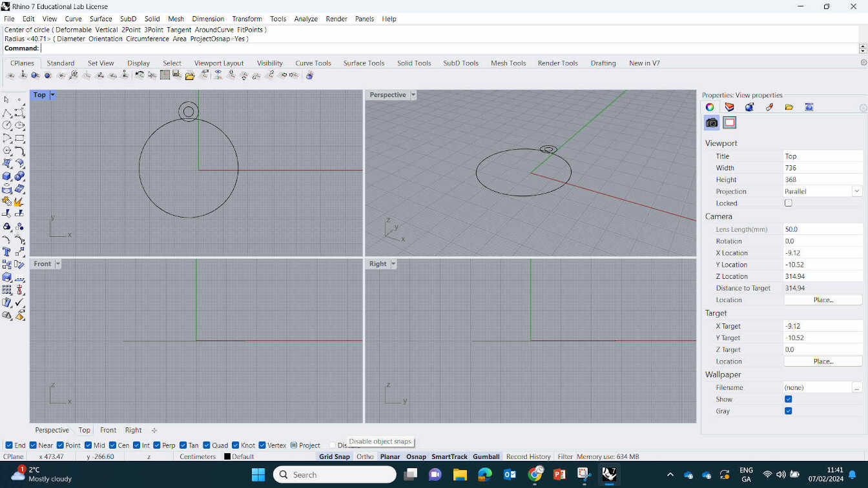Open the Properties color wheel tab
The width and height of the screenshot is (868, 488).
click(709, 107)
